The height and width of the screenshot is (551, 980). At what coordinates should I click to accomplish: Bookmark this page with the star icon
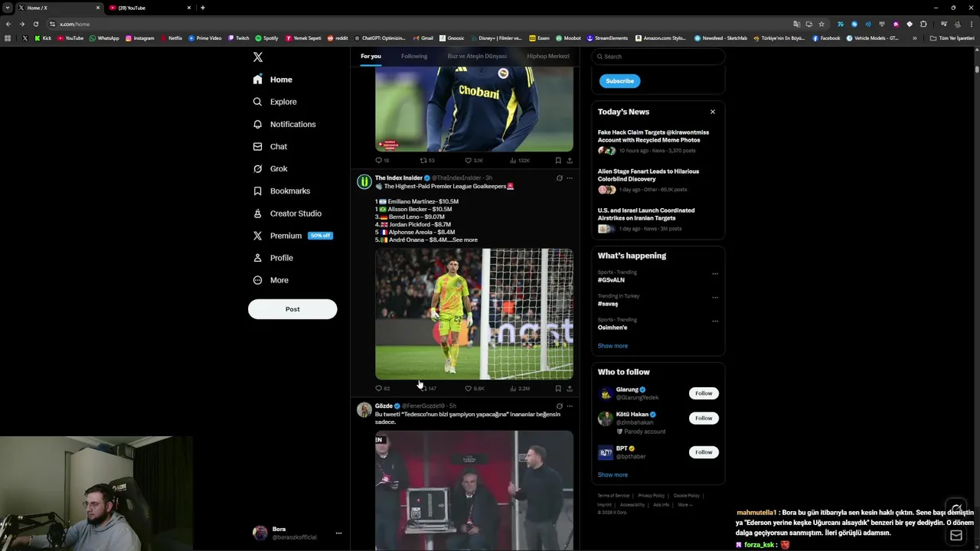pos(822,24)
